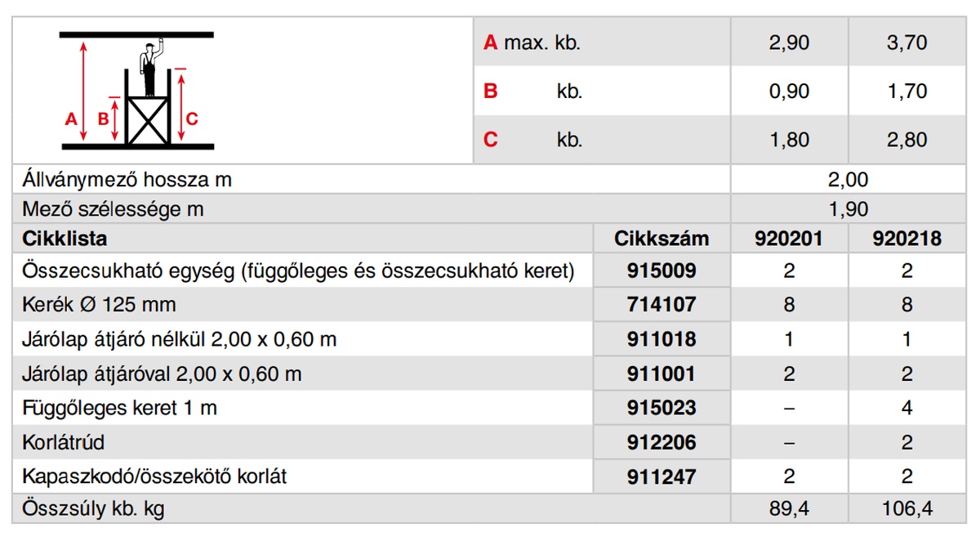Click article number 714107 for the wheel

tap(661, 305)
